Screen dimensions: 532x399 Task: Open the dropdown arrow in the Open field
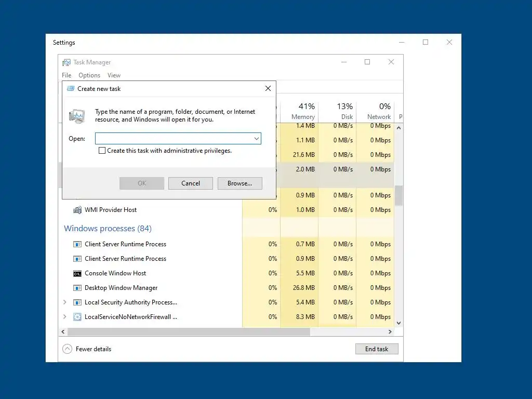tap(257, 138)
